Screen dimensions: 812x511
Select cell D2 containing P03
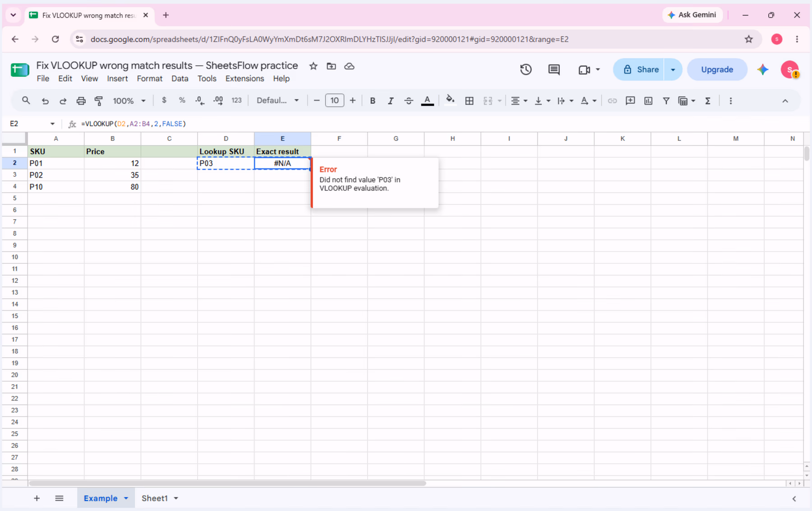point(226,163)
